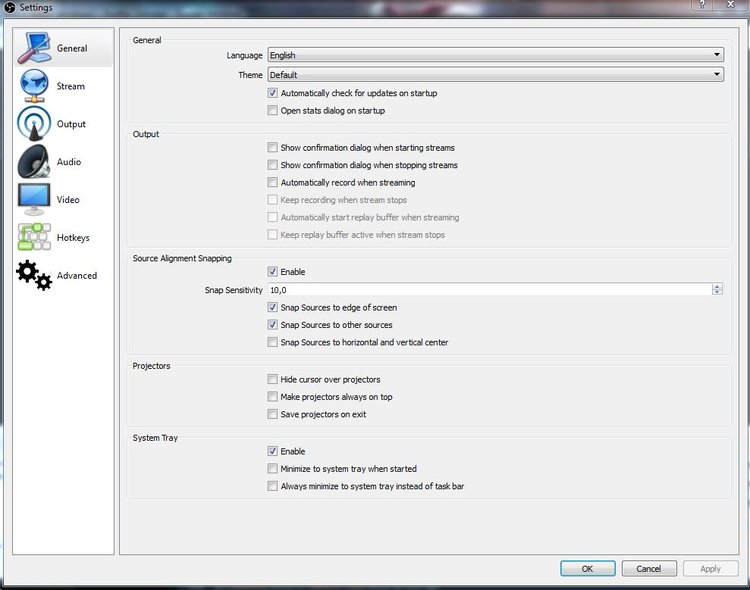Enable confirmation dialog when starting streams

(x=273, y=147)
